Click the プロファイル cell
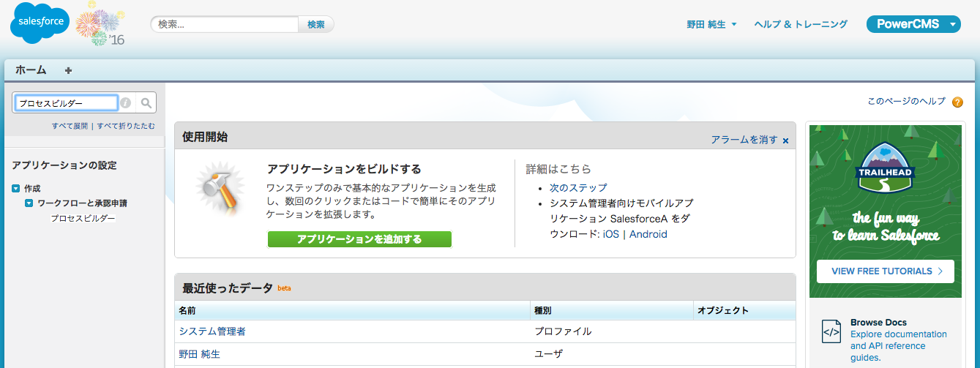Screen dimensions: 980x368 564,331
